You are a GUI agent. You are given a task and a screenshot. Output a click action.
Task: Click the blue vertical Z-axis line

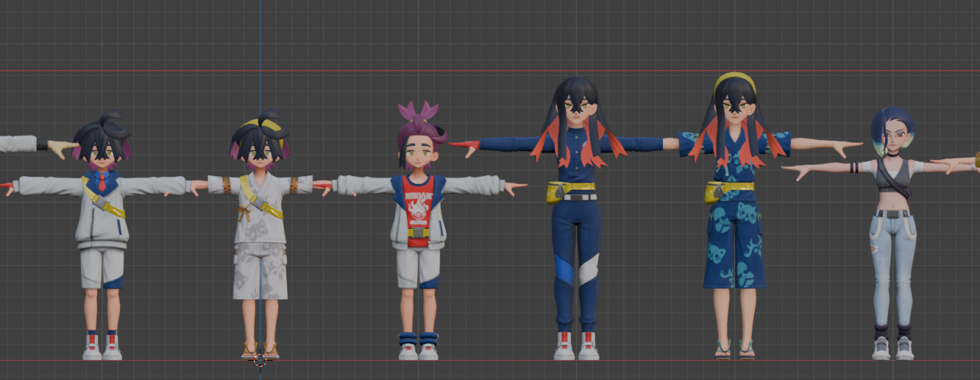pos(260,46)
